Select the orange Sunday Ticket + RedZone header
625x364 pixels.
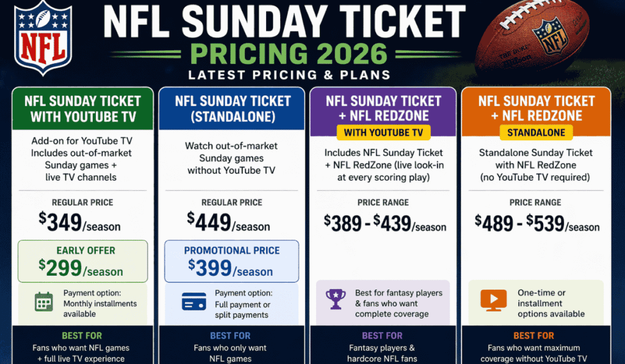(535, 107)
